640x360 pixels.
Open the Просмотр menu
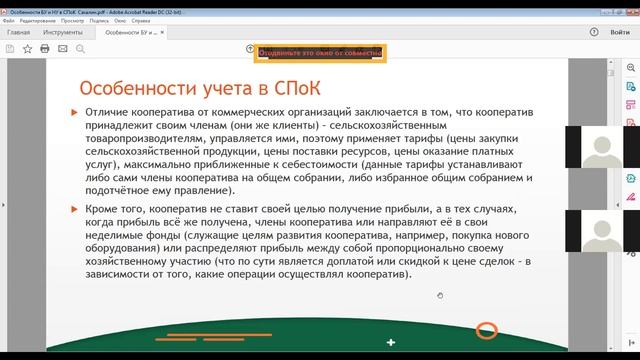(72, 21)
